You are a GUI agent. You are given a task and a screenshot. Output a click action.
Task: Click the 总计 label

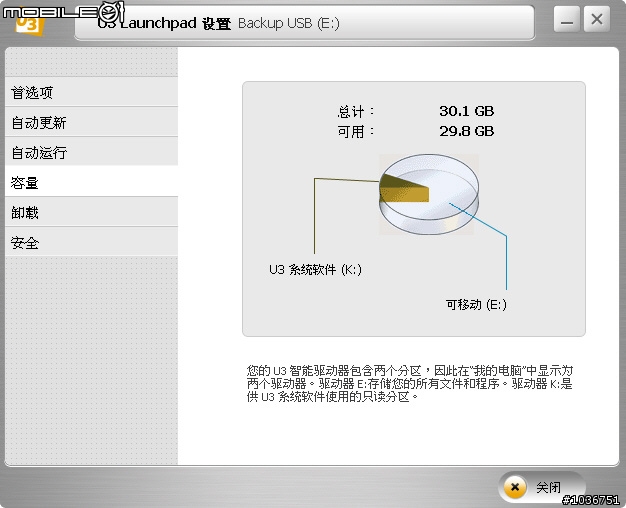coord(356,111)
